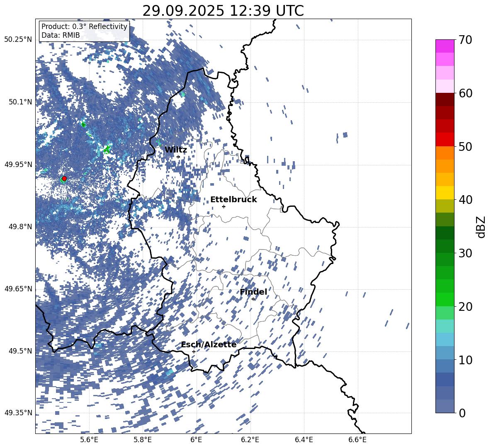The image size is (491, 448).
Task: Click the title 29.09.2025 12:39 UTC
Action: coord(223,11)
